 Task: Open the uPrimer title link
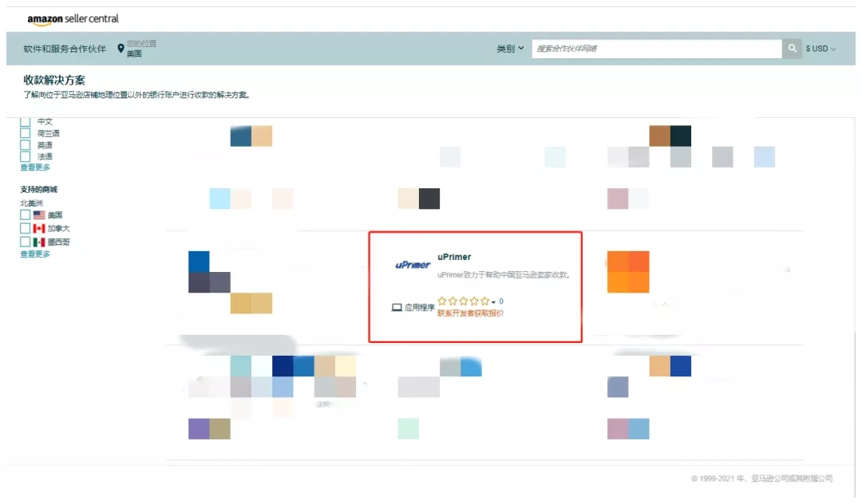click(454, 257)
